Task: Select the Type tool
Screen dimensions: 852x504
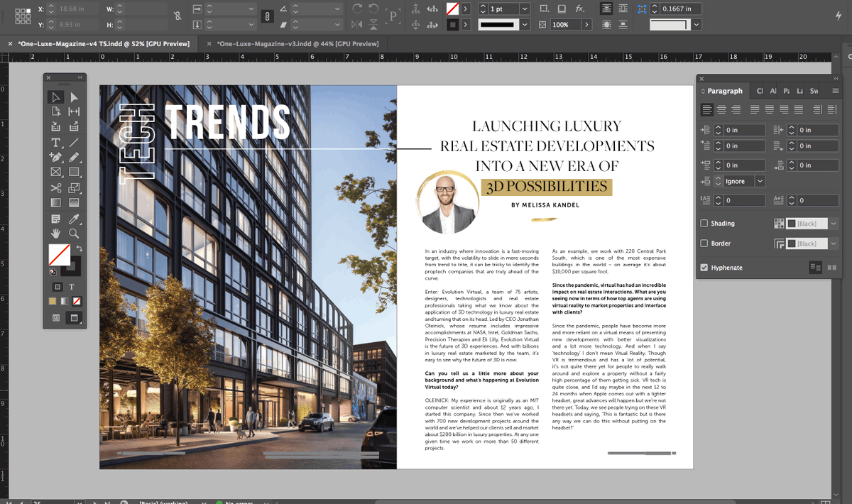Action: click(x=56, y=143)
